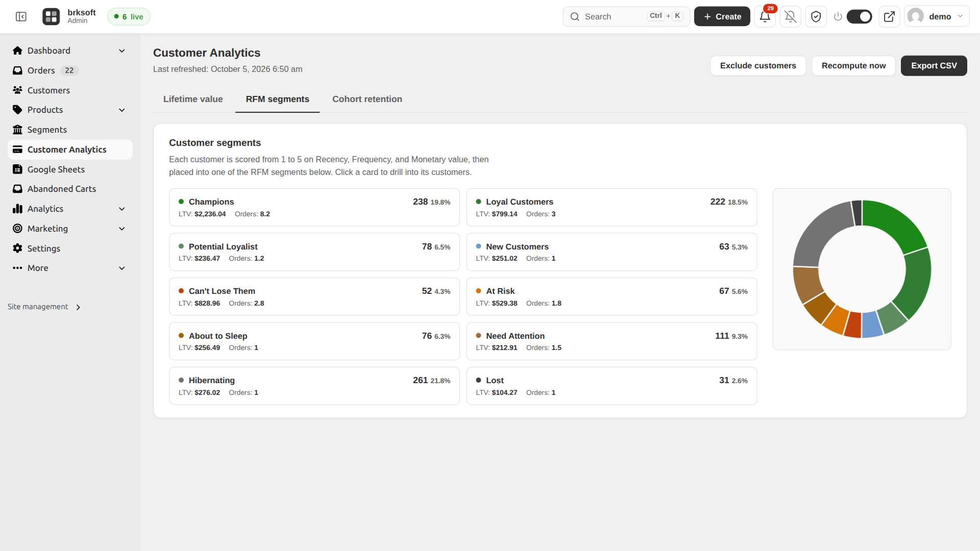Expand the Products submenu chevron
This screenshot has height=551, width=980.
[x=122, y=110]
